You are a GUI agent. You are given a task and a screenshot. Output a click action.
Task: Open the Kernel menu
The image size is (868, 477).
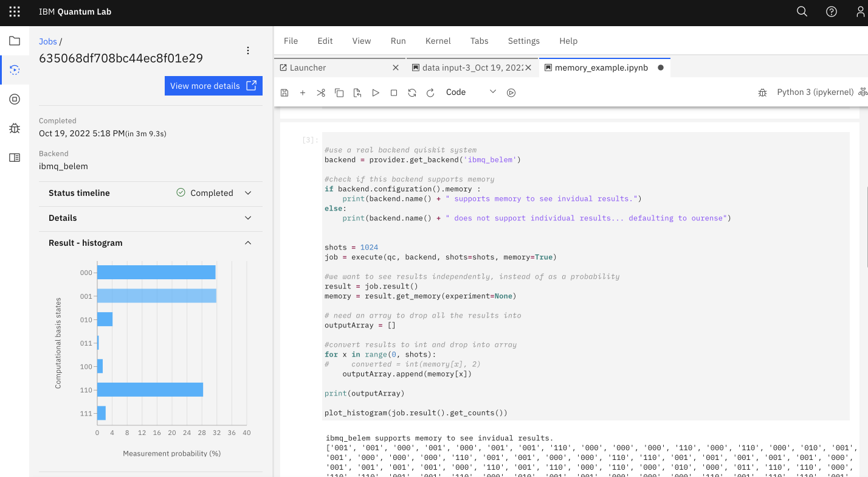[x=438, y=41]
